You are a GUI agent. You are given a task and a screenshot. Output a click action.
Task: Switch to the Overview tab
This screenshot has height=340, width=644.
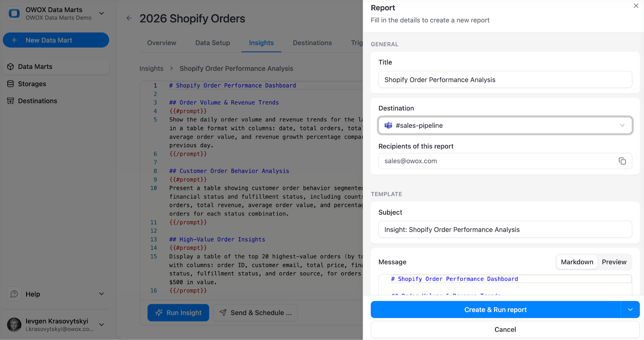tap(161, 43)
